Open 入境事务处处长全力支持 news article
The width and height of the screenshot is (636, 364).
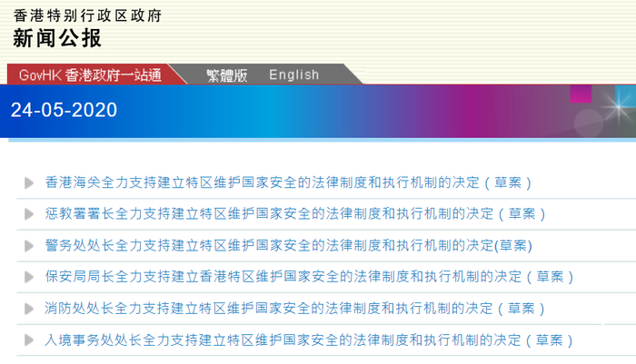(x=308, y=339)
